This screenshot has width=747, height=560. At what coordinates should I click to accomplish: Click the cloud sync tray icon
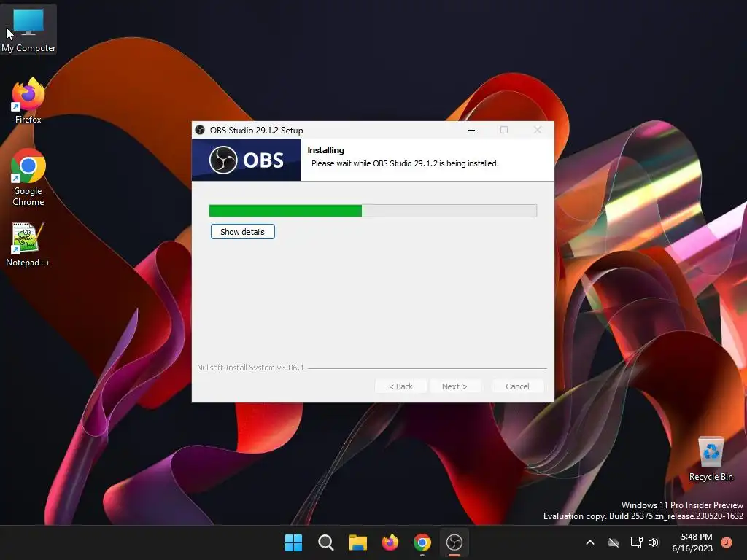pos(614,542)
